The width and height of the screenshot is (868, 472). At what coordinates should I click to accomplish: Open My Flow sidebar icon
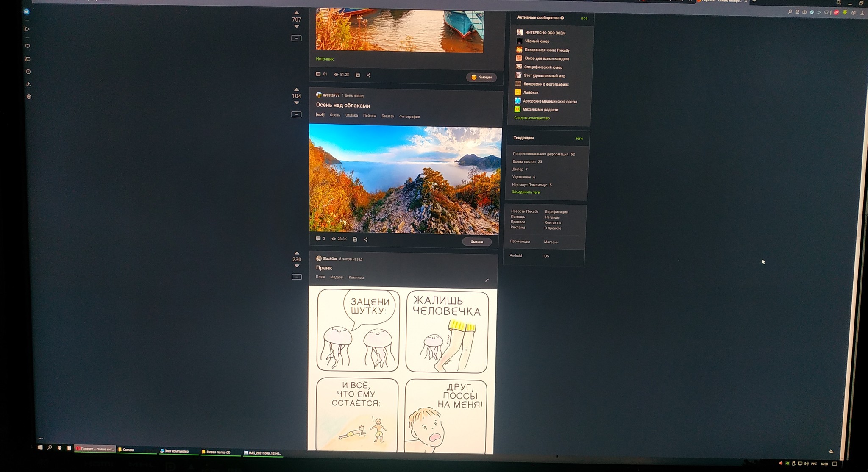tap(27, 29)
